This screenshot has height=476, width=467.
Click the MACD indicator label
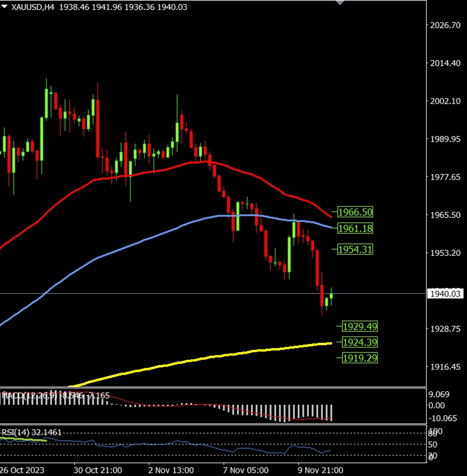click(x=30, y=396)
